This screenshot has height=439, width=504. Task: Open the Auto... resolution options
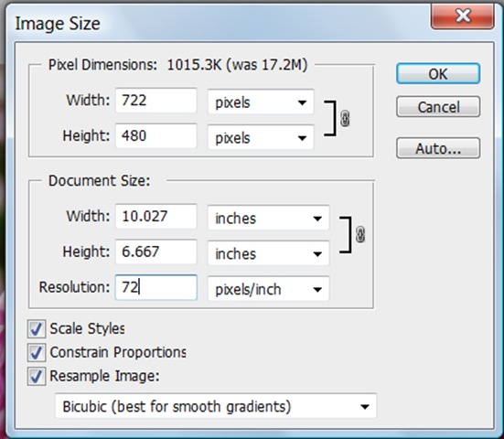[438, 148]
